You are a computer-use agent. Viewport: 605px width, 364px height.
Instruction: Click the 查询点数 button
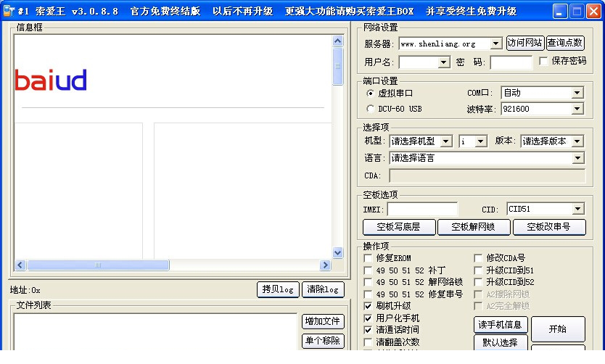coord(565,43)
